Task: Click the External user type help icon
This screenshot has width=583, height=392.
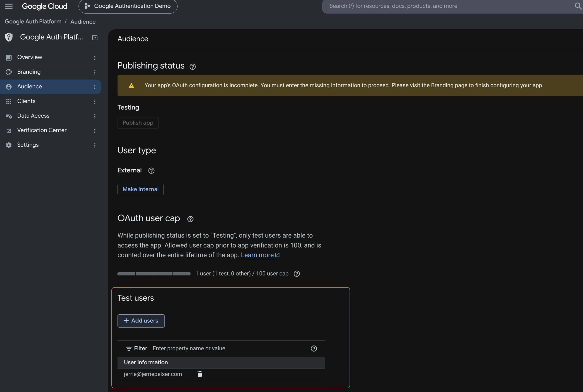Action: pos(151,170)
